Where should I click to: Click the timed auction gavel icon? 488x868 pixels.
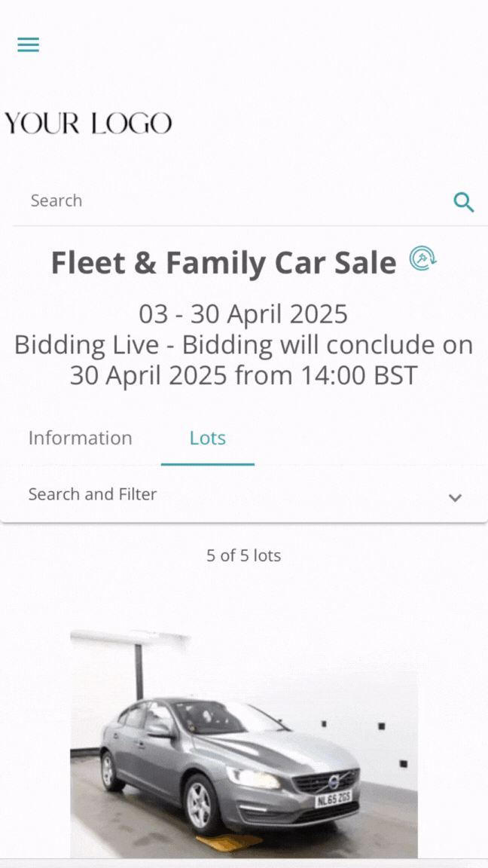pyautogui.click(x=422, y=258)
